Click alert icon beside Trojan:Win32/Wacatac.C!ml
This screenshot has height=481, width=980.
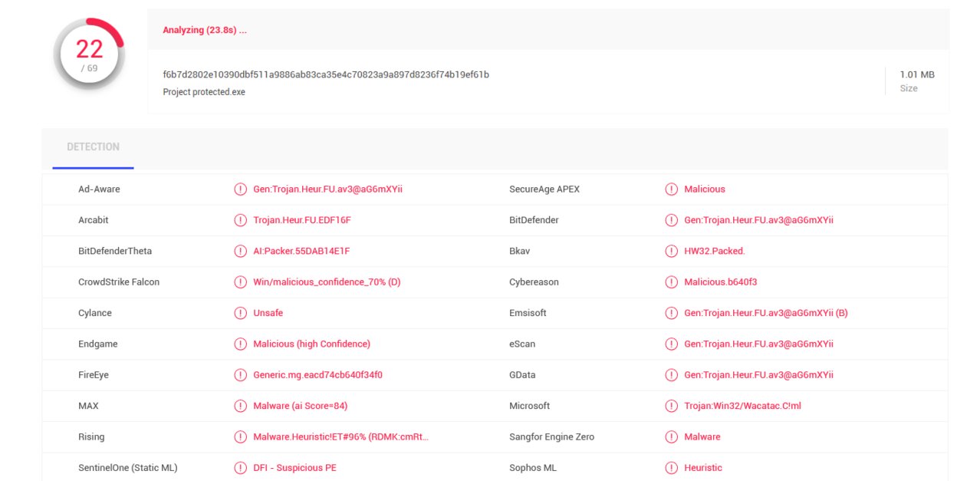[x=672, y=406]
